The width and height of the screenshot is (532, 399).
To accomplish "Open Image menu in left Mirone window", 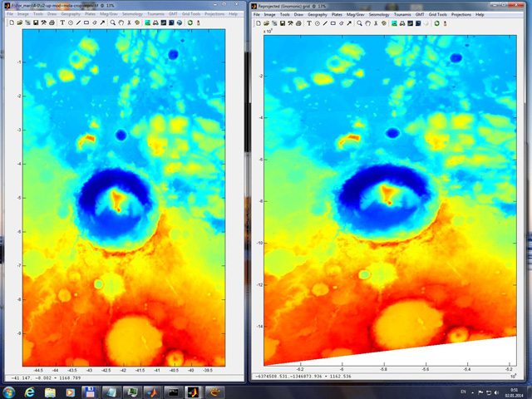I will coord(23,14).
